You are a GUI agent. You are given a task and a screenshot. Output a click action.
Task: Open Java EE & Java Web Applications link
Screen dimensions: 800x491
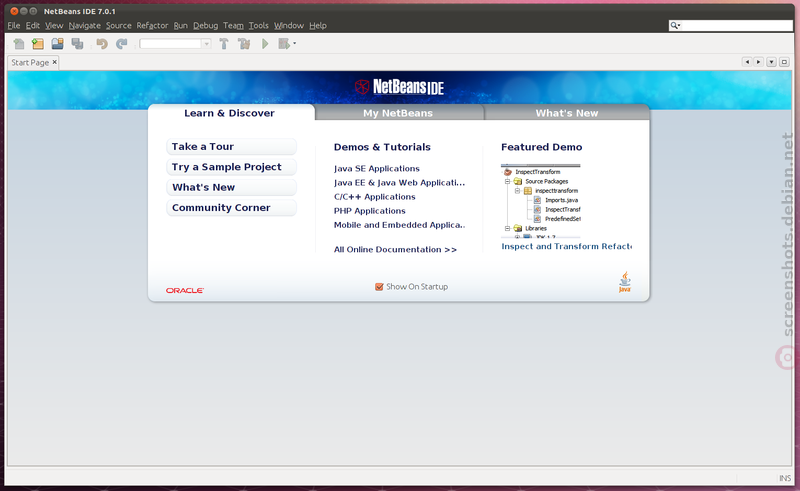click(x=399, y=182)
